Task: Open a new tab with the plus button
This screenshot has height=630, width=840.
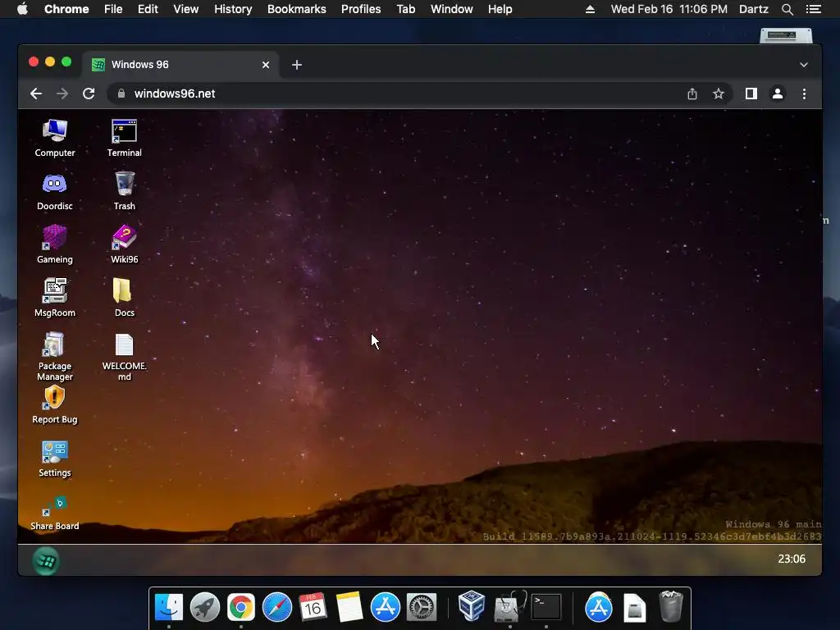Action: [x=297, y=65]
